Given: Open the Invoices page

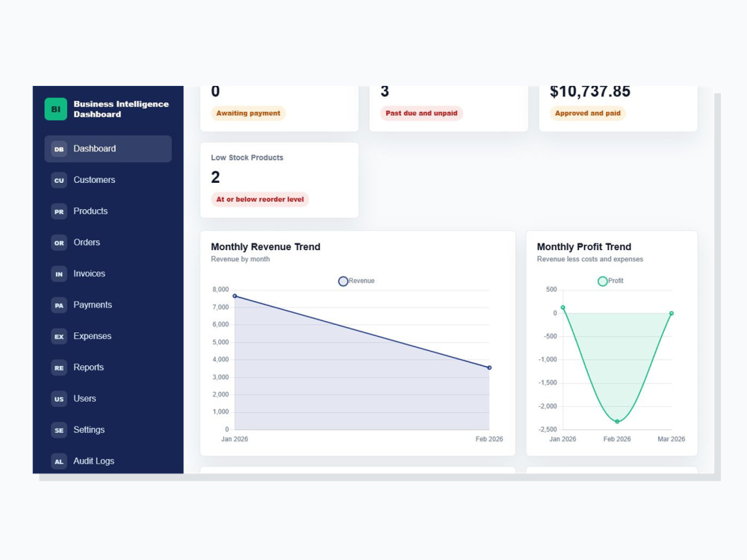Looking at the screenshot, I should 108,274.
